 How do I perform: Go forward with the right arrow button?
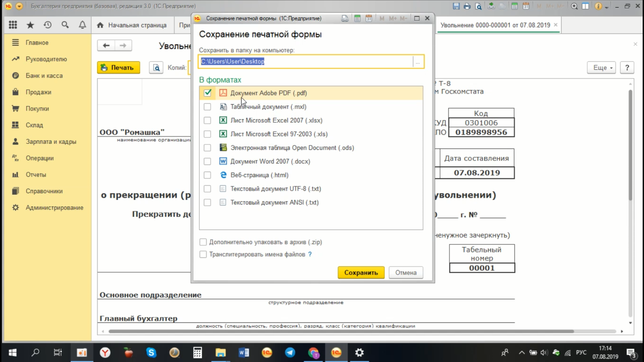point(123,45)
